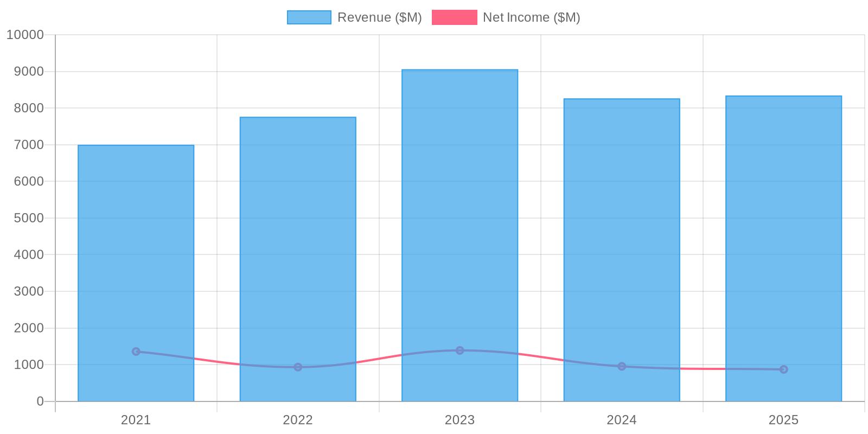This screenshot has width=868, height=434.
Task: Click the 10000 y-axis tick label
Action: 25,35
